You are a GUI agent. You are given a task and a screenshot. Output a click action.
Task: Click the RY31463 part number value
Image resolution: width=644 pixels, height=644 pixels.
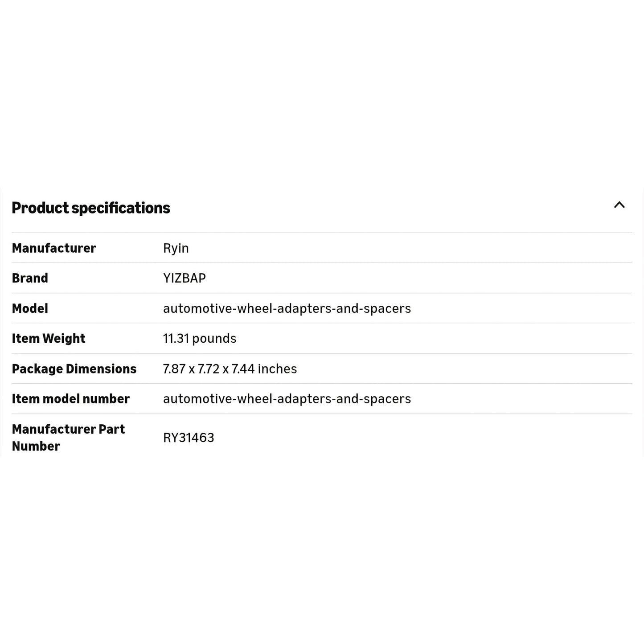pyautogui.click(x=189, y=438)
